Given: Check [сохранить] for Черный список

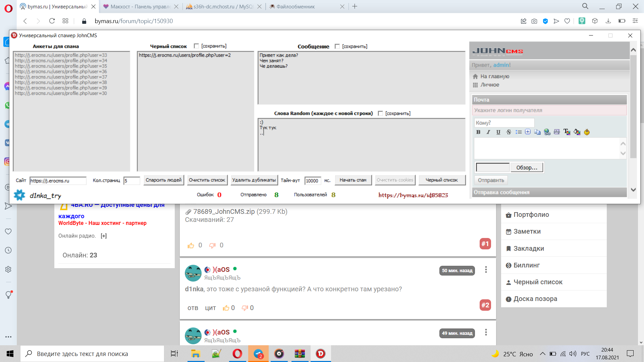Looking at the screenshot, I should point(197,46).
